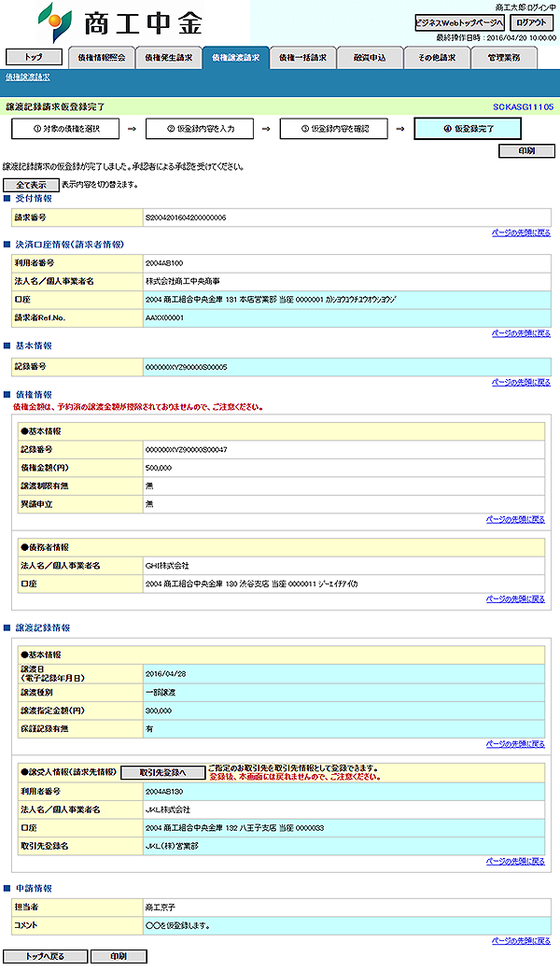Go to the トップ tab
560x971 pixels.
[x=34, y=57]
